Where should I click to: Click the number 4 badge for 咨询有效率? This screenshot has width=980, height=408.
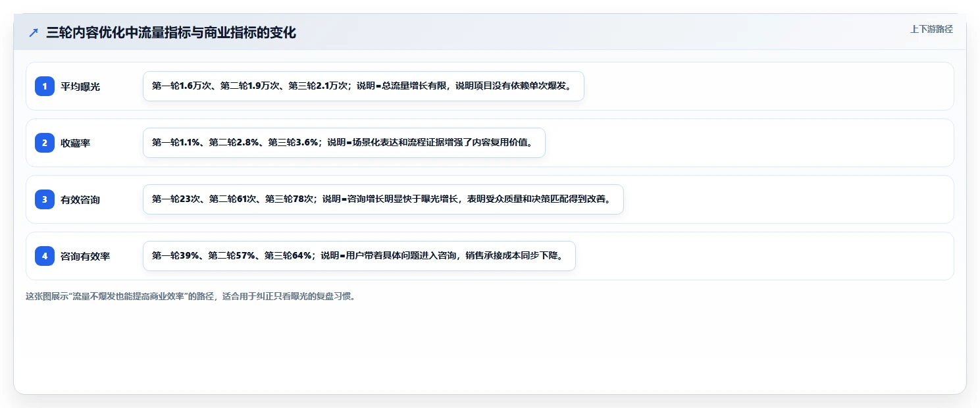(x=45, y=256)
